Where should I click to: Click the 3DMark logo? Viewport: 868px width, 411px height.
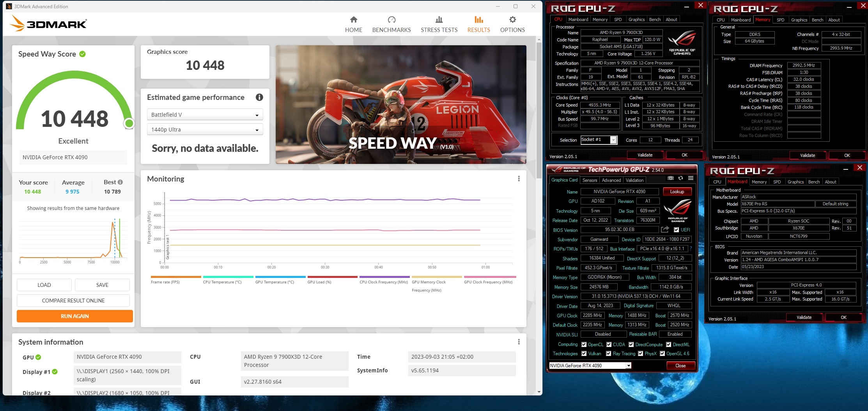point(48,23)
